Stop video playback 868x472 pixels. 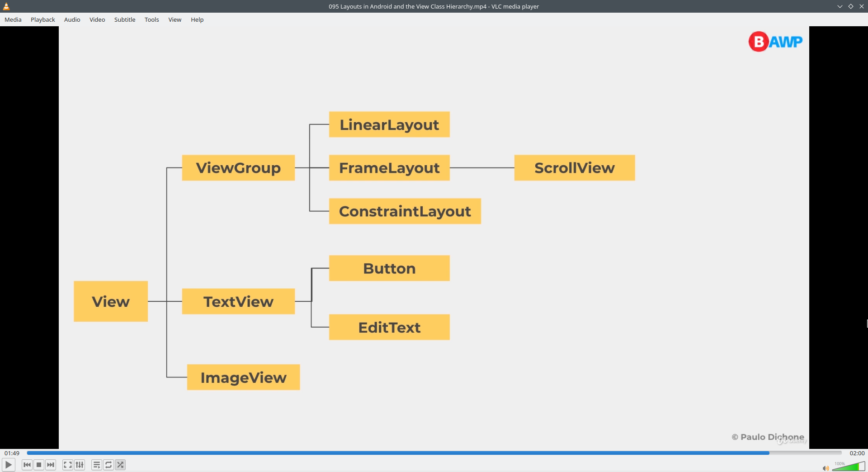click(39, 465)
